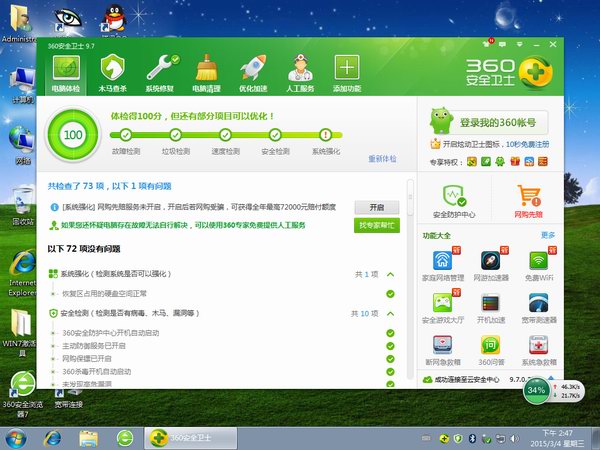600x450 pixels.
Task: Open 网购先赔 shopping cart icon
Action: (528, 201)
